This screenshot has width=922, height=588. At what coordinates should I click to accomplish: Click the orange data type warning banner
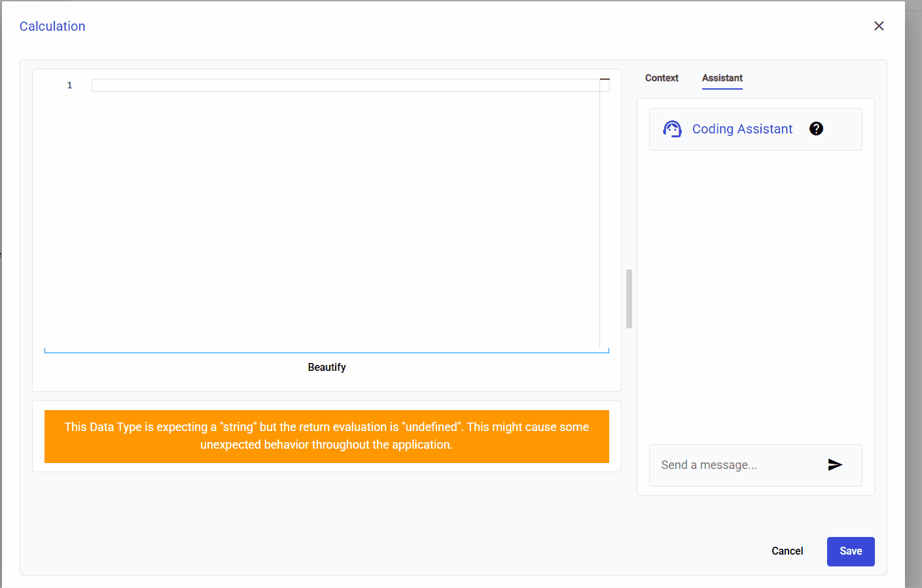point(327,436)
